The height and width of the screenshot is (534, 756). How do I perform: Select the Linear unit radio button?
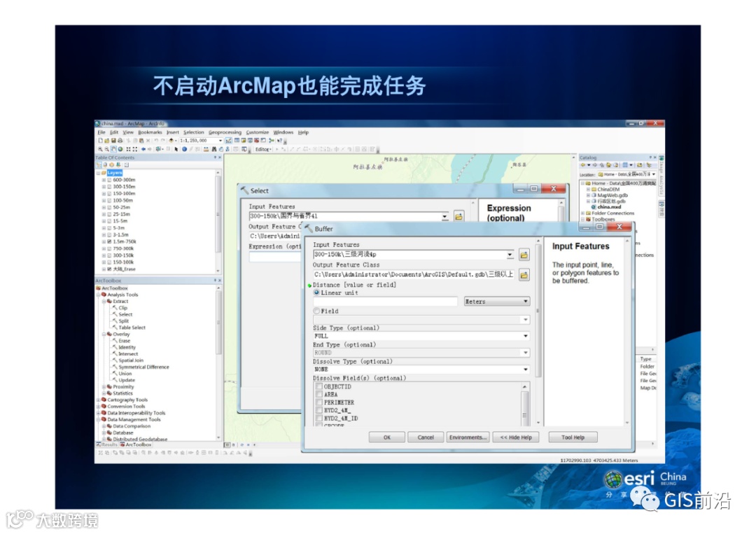[317, 293]
